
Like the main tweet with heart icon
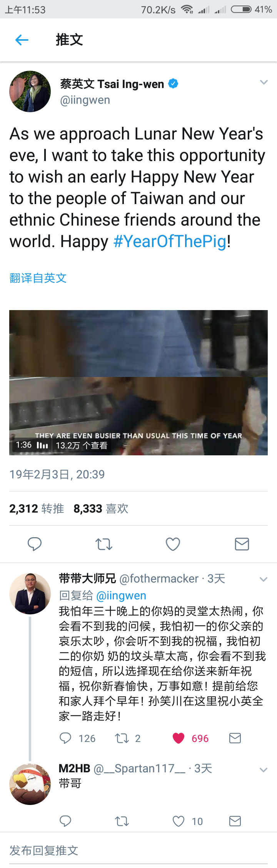point(173,544)
